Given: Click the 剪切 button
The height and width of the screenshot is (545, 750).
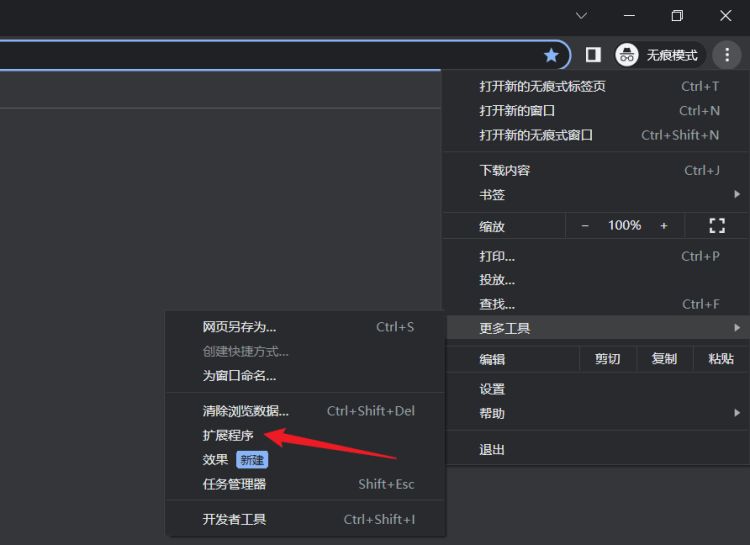Looking at the screenshot, I should click(608, 359).
